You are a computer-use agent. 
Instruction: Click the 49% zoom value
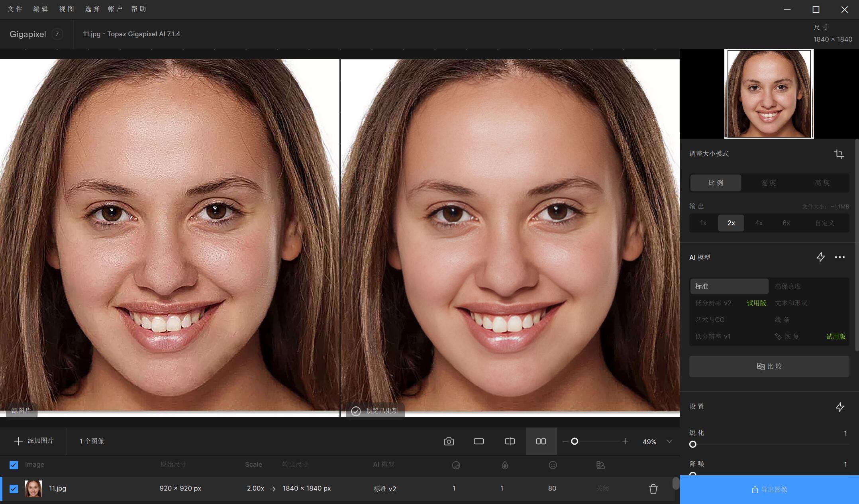tap(649, 441)
